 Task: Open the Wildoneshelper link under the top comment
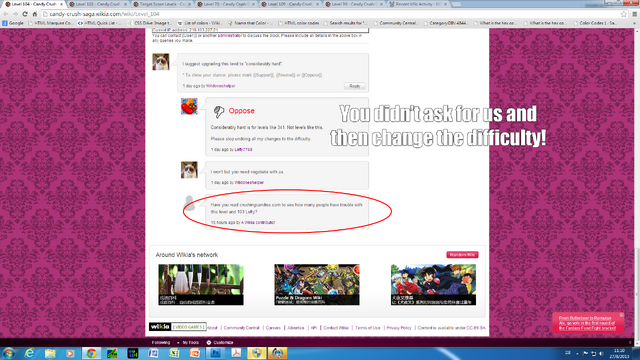[x=220, y=86]
